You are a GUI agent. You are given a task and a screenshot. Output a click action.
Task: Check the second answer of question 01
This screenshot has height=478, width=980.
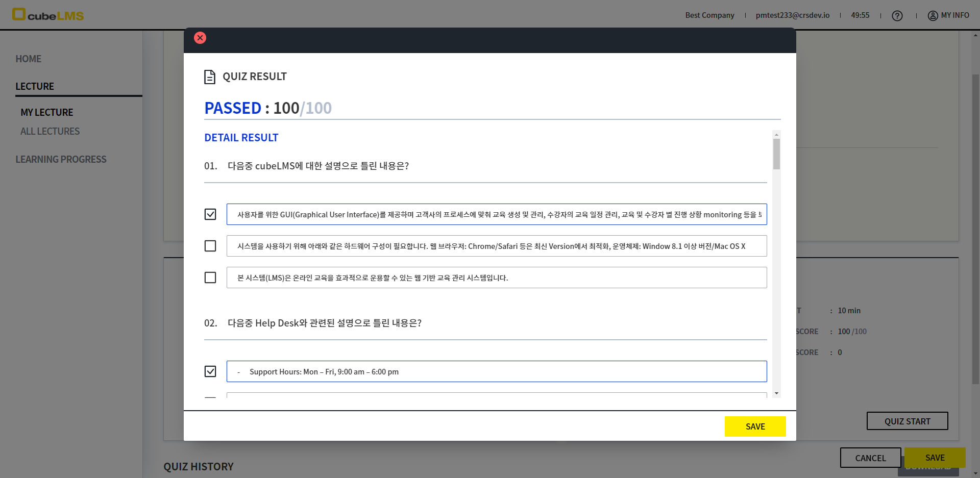point(210,246)
